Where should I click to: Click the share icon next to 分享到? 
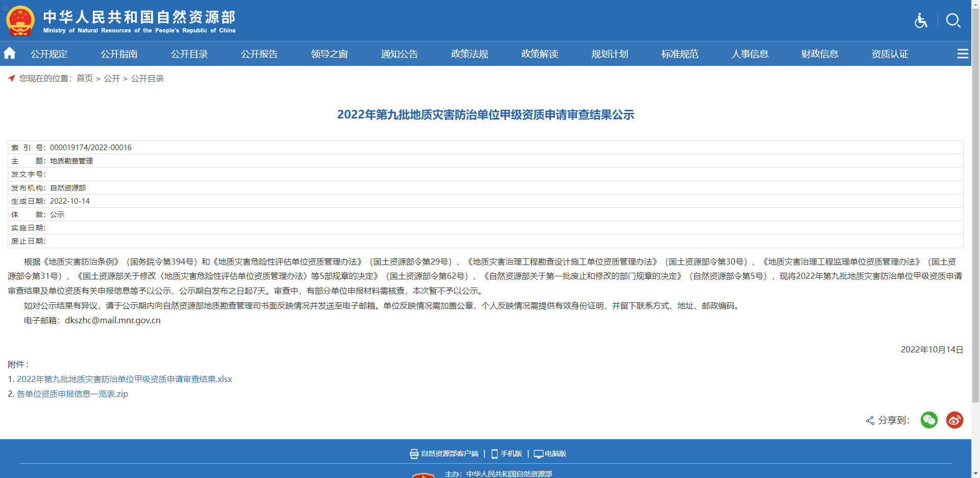869,420
